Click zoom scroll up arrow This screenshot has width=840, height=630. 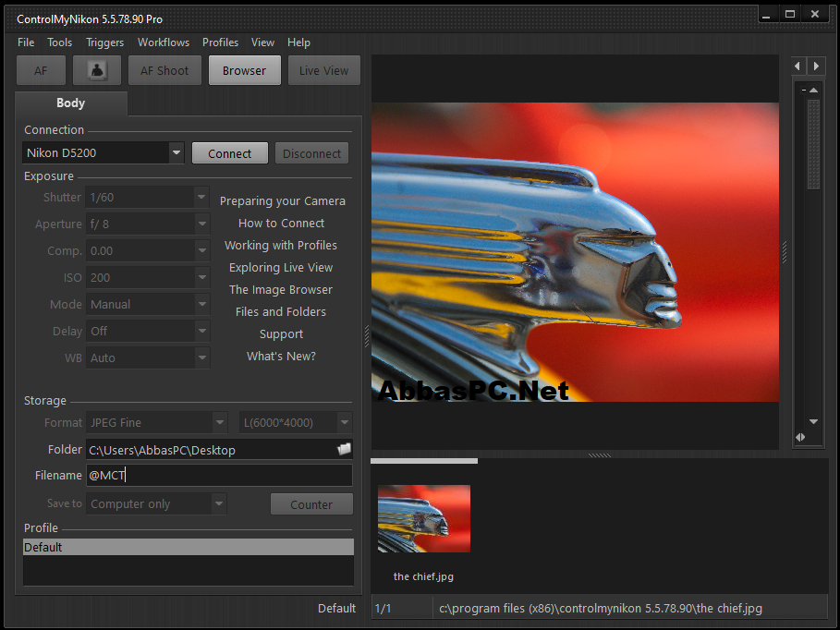click(x=814, y=90)
